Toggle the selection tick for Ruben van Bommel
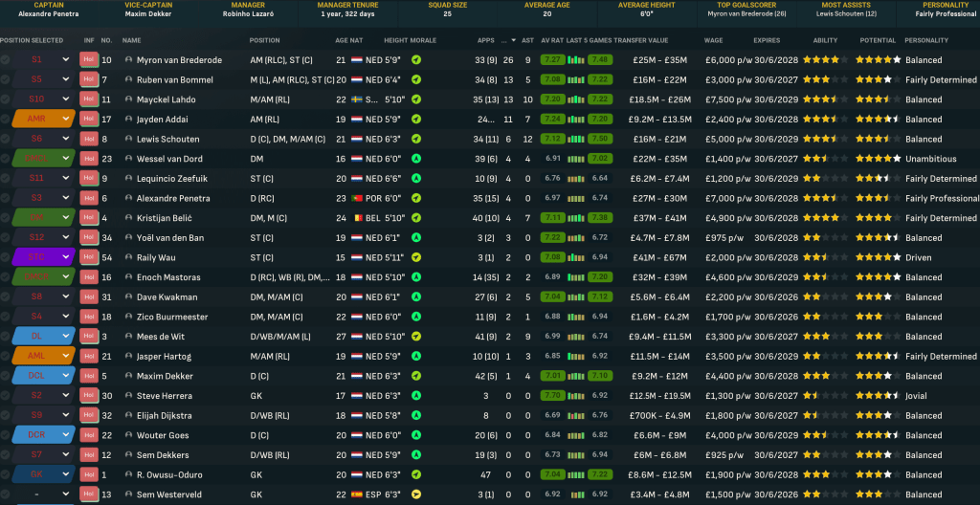The image size is (980, 505). click(x=7, y=79)
